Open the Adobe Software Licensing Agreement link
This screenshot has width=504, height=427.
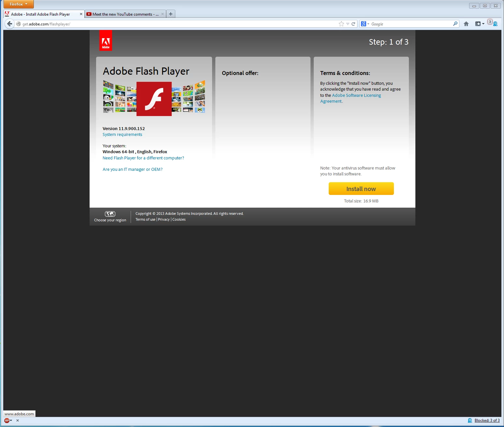tap(351, 98)
